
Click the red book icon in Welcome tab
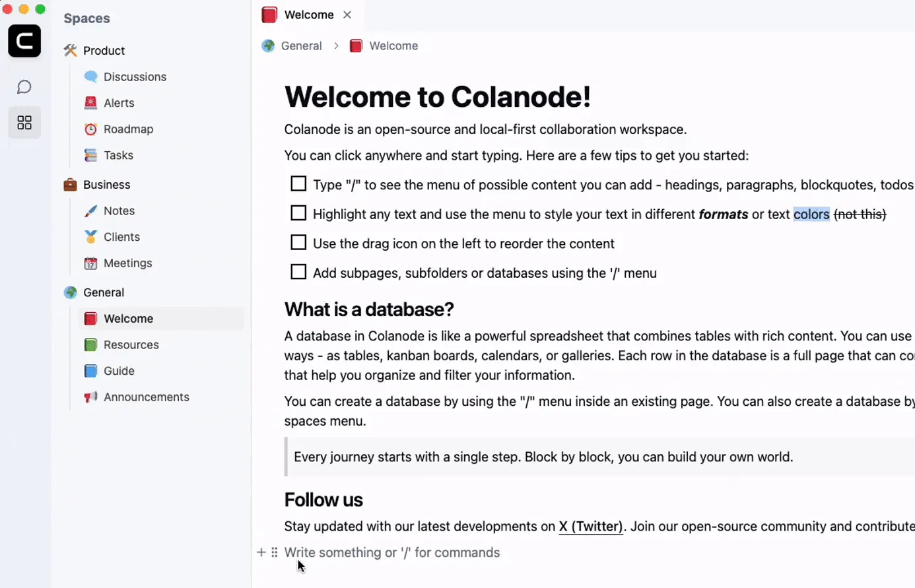[x=269, y=15]
